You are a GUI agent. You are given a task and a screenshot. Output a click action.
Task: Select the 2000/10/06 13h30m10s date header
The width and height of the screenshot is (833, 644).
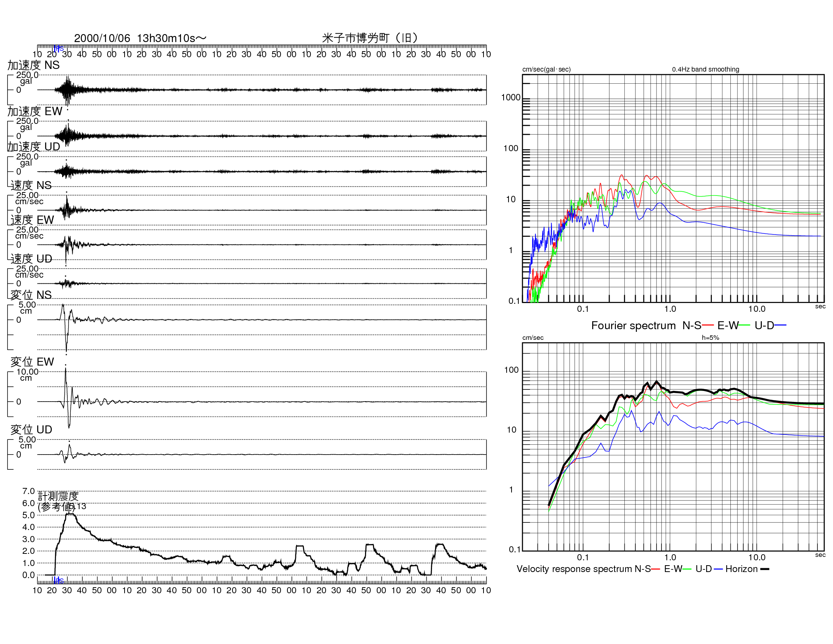[x=140, y=38]
